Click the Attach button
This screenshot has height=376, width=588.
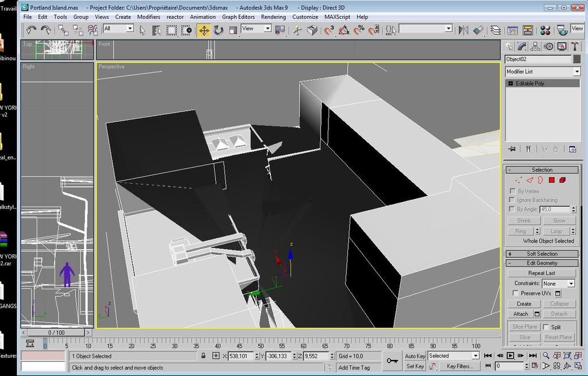coord(521,314)
